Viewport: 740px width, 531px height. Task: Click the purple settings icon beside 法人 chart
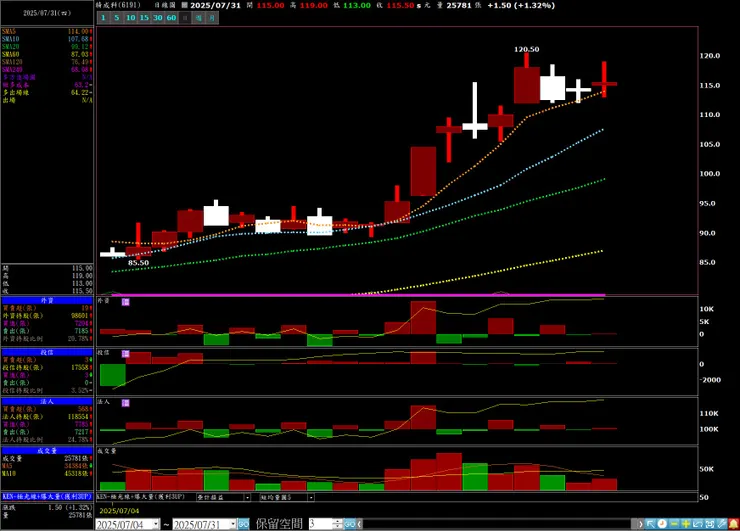pos(126,403)
